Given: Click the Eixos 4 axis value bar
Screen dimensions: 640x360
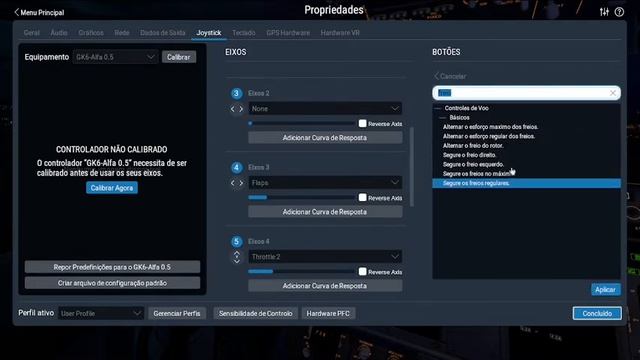Looking at the screenshot, I should (302, 271).
